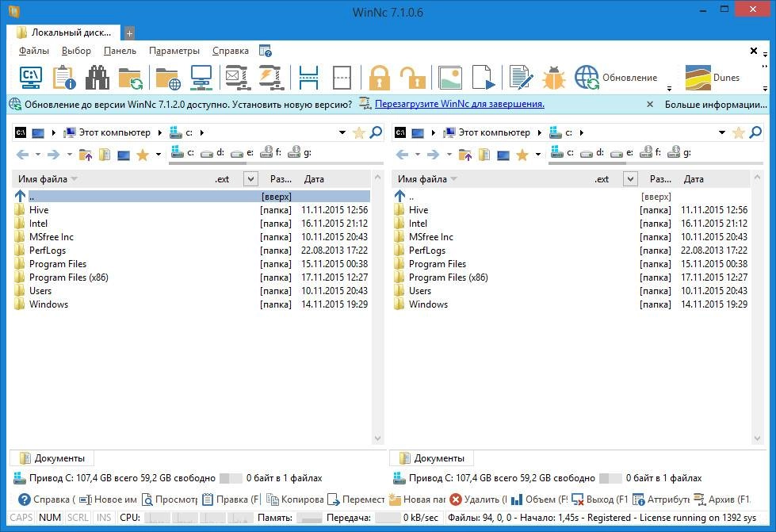
Task: Open the Панель menu
Action: [x=120, y=51]
